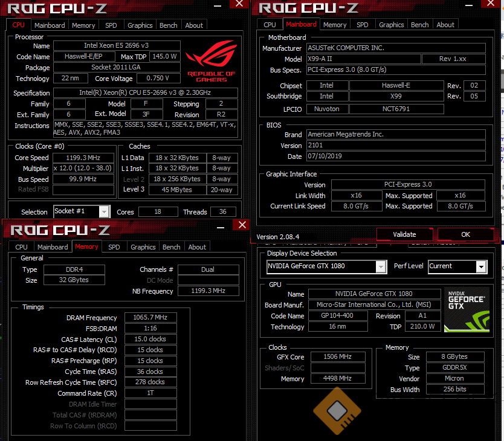
Task: Click the Threads count field 36
Action: point(223,211)
